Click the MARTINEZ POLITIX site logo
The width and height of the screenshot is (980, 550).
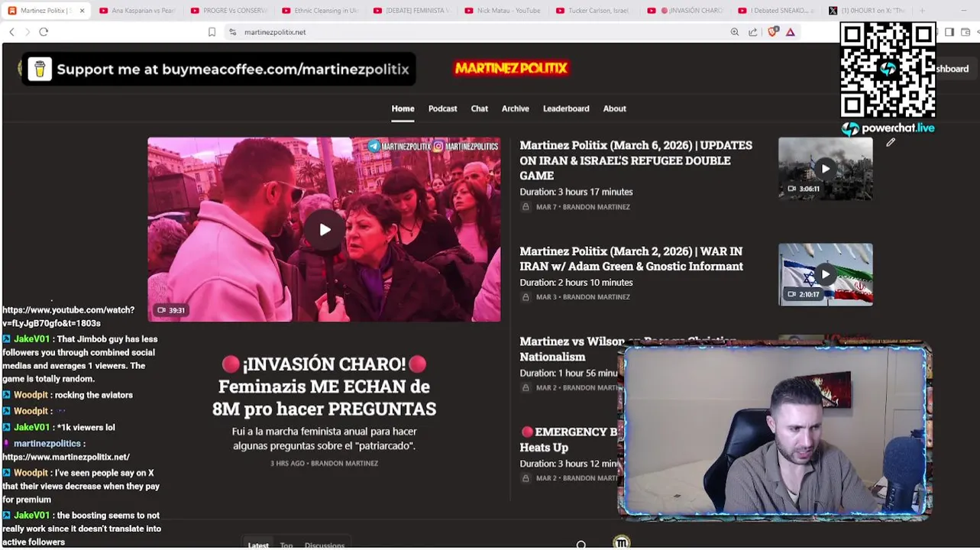tap(511, 68)
